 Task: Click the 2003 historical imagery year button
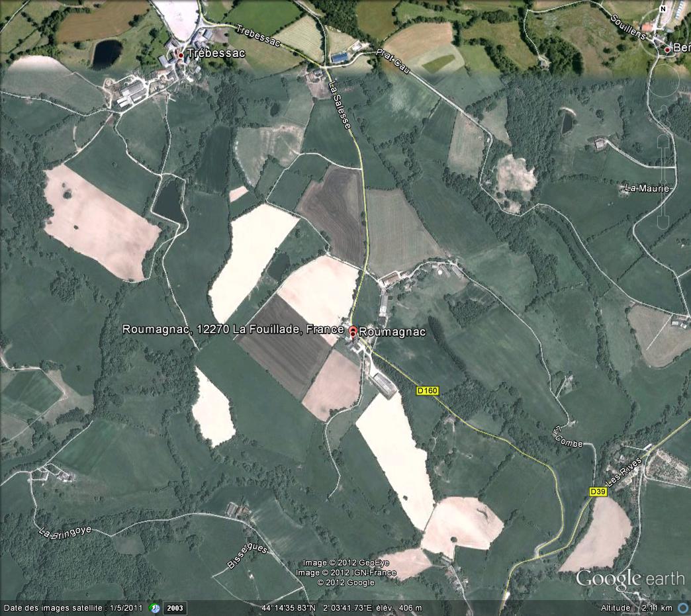pyautogui.click(x=175, y=607)
